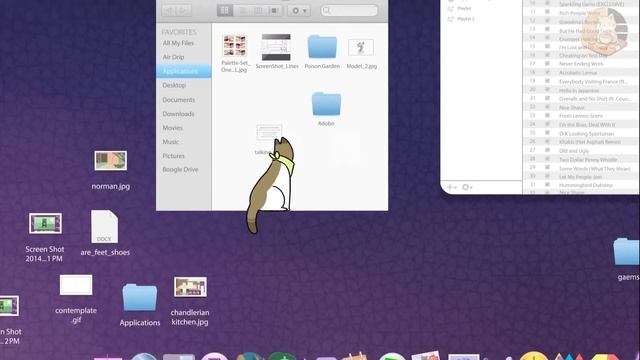Open the music window gear dropdown

[467, 187]
